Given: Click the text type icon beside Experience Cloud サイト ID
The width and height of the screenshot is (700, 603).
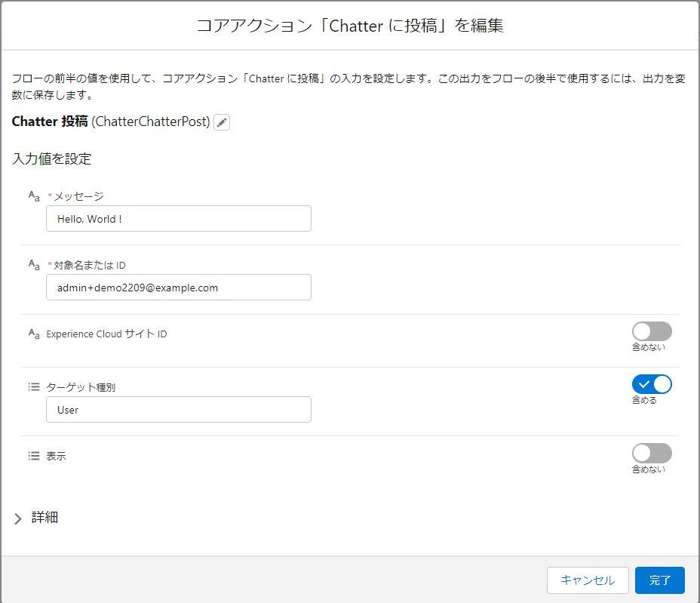Looking at the screenshot, I should [x=34, y=334].
